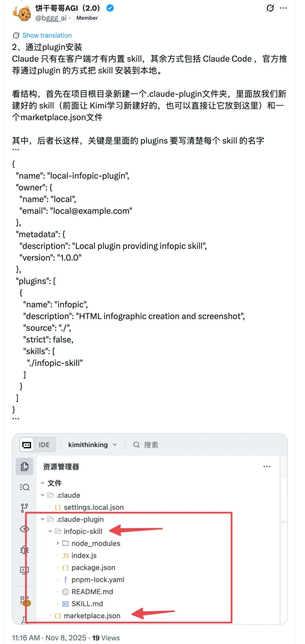The width and height of the screenshot is (305, 644).
Task: Click the IDE logo mode toggle
Action: [27, 445]
